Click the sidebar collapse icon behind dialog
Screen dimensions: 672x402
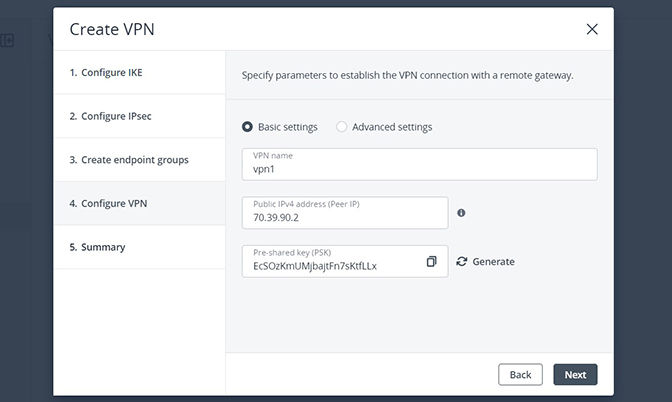coord(7,41)
